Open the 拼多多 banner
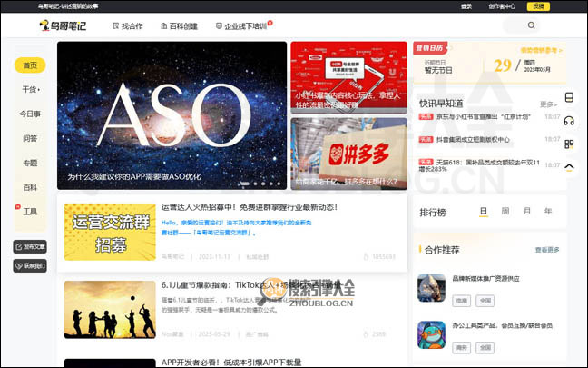 (348, 154)
